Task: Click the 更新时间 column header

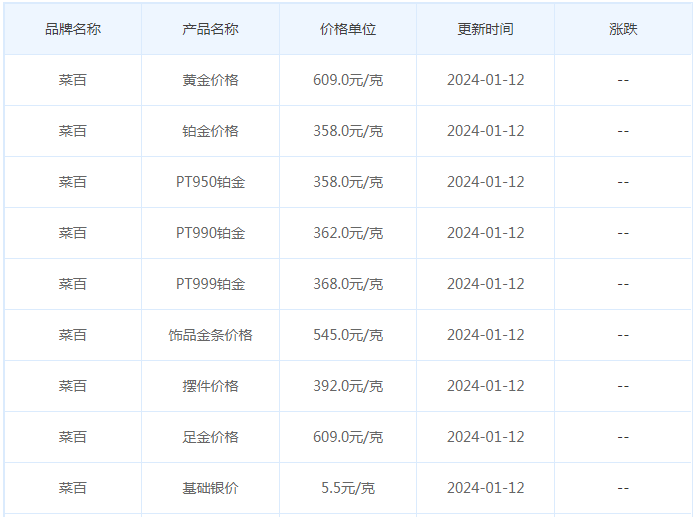Action: coord(486,29)
